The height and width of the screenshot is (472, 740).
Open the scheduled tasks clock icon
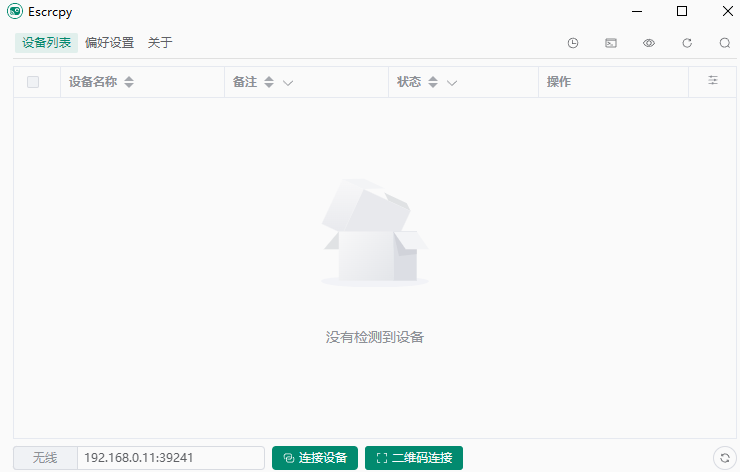click(573, 43)
